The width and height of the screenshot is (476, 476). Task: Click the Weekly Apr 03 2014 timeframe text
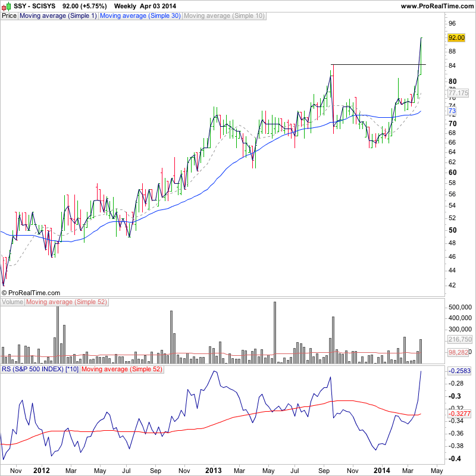[145, 6]
